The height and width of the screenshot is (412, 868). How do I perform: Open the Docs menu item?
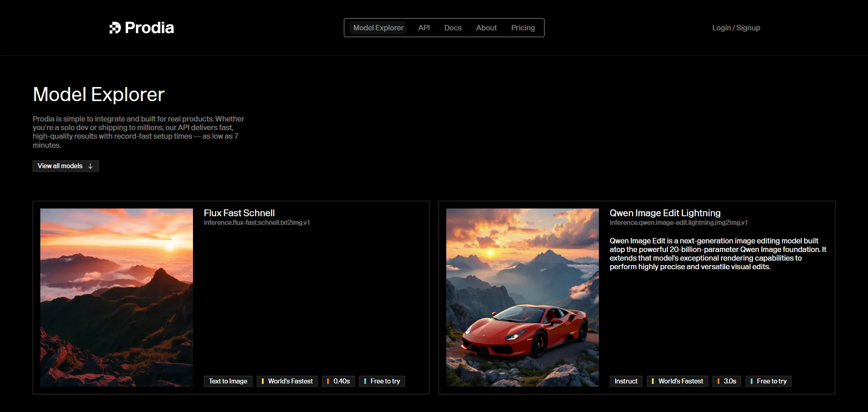pyautogui.click(x=453, y=28)
